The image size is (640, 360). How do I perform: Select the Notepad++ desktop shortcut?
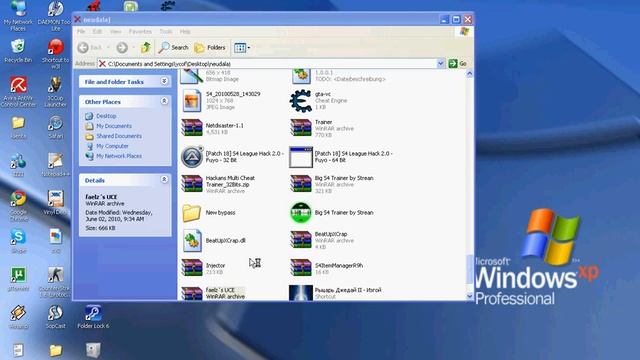click(x=56, y=165)
